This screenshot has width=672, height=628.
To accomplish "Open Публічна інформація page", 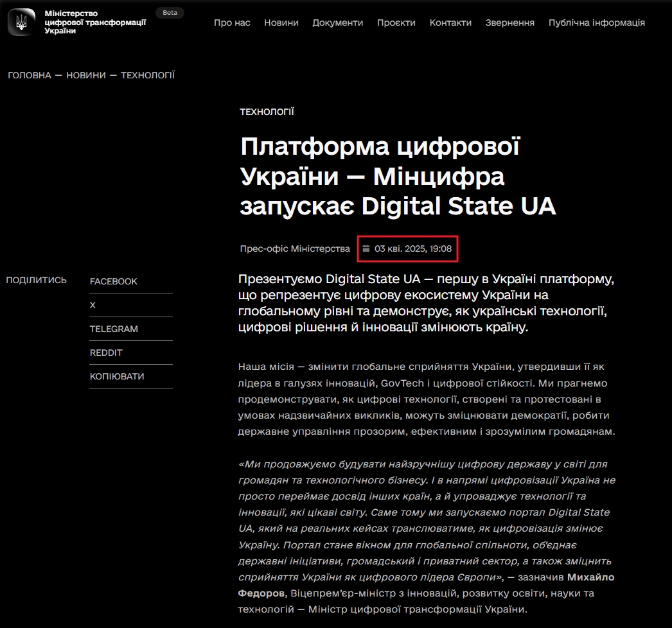I will (596, 22).
